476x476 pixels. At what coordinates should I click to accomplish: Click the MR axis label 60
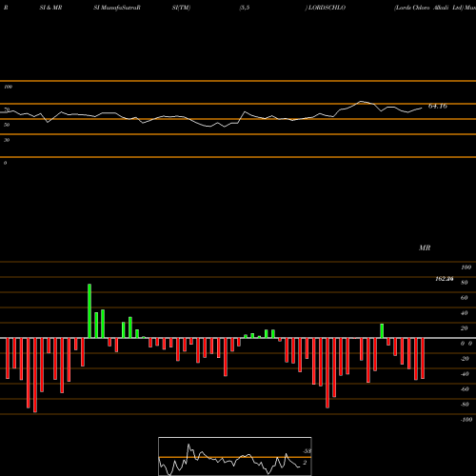click(x=465, y=298)
